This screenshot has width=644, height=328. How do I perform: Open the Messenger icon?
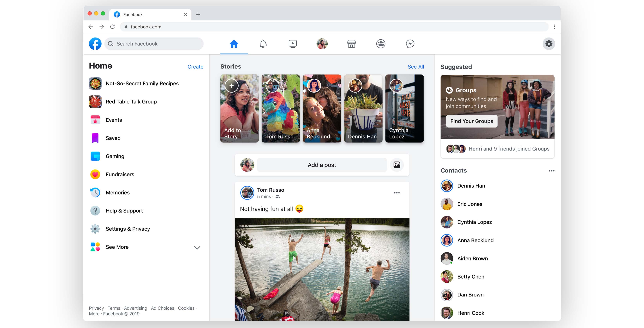[410, 44]
